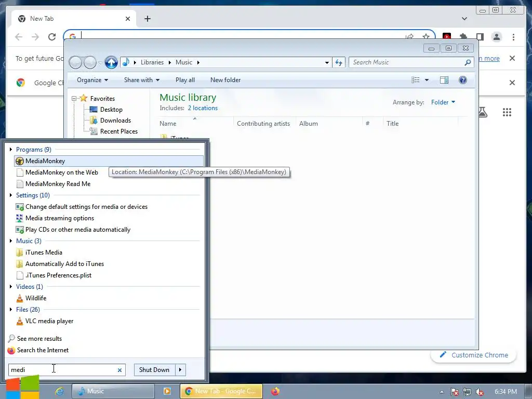Open Play CDs or other media automatically
532x399 pixels.
pyautogui.click(x=73, y=230)
